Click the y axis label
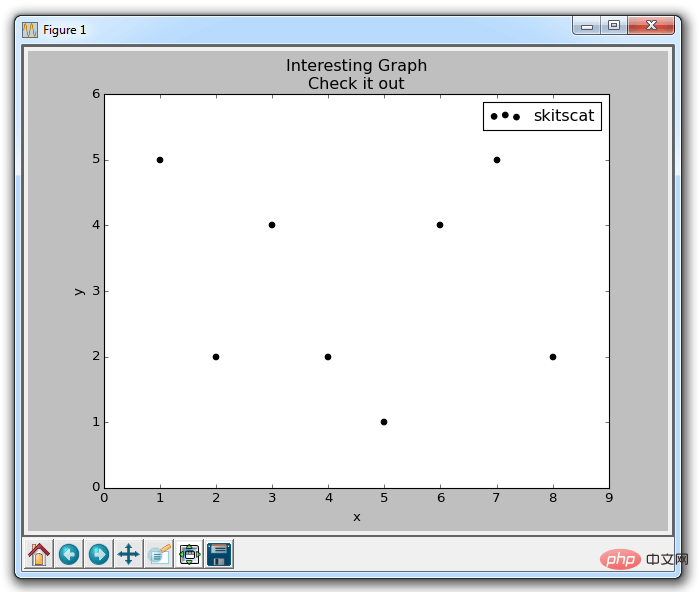Image resolution: width=699 pixels, height=592 pixels. click(79, 292)
